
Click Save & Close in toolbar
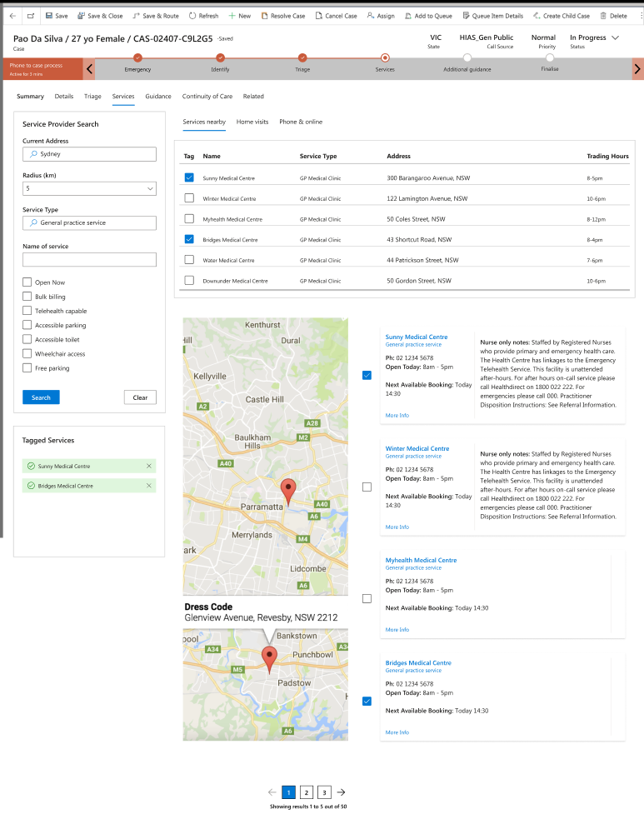100,16
